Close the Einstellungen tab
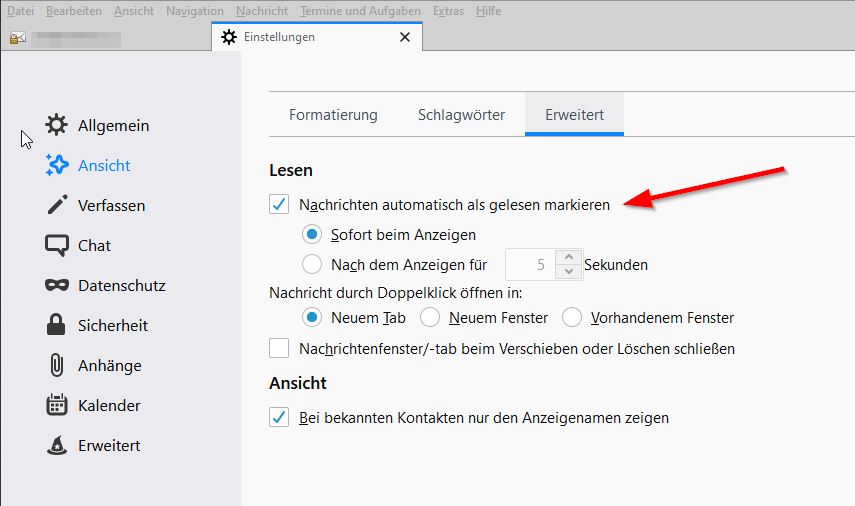Image resolution: width=855 pixels, height=506 pixels. pos(405,37)
